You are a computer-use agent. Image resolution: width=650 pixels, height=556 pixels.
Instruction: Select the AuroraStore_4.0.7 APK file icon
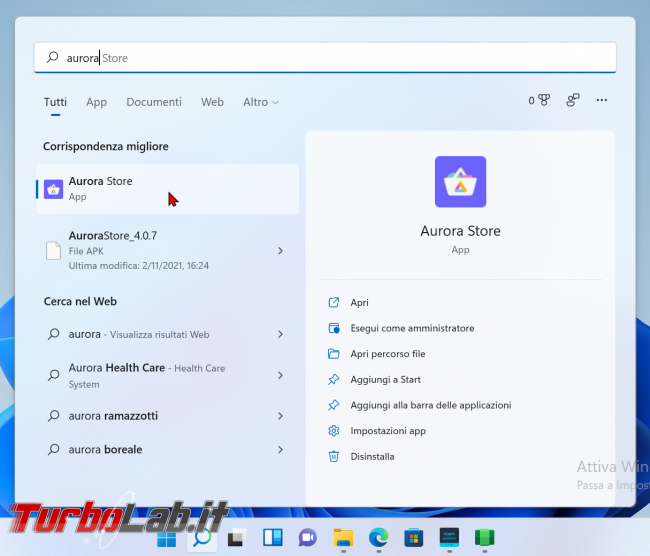click(x=53, y=250)
